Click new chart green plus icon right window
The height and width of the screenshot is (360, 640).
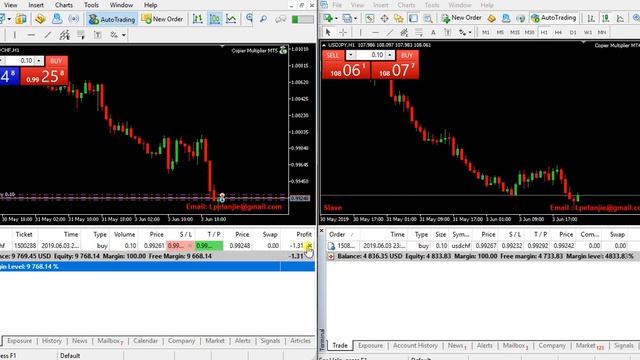click(x=328, y=18)
